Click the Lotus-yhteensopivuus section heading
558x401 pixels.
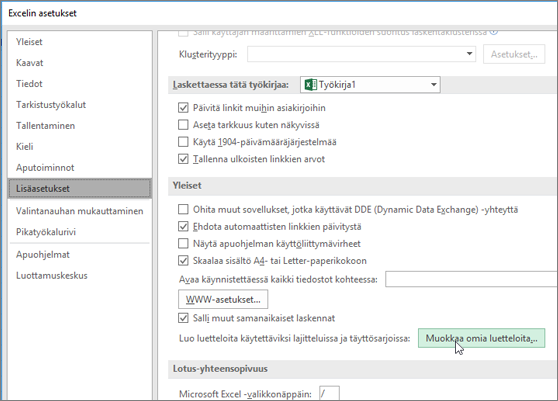(x=220, y=369)
